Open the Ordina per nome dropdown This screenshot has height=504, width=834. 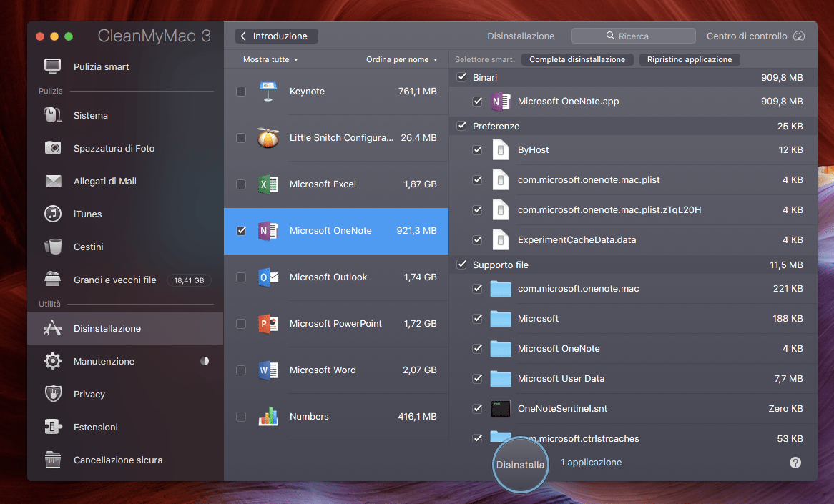point(401,60)
